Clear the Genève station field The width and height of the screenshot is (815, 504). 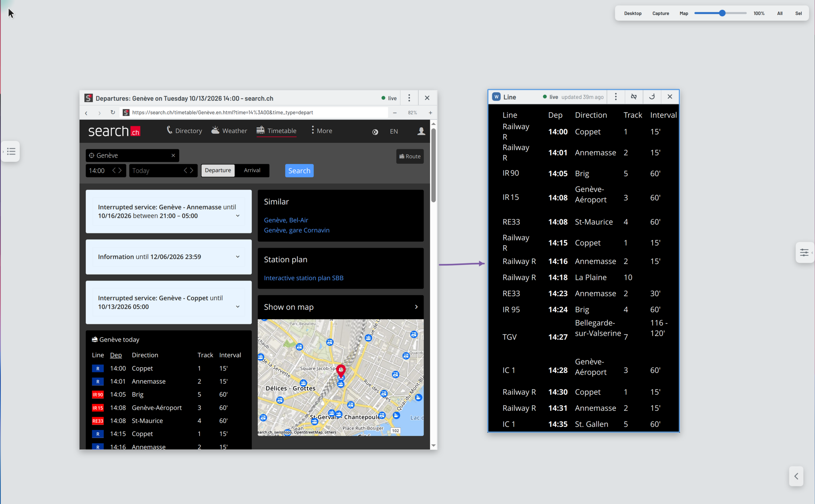point(173,155)
